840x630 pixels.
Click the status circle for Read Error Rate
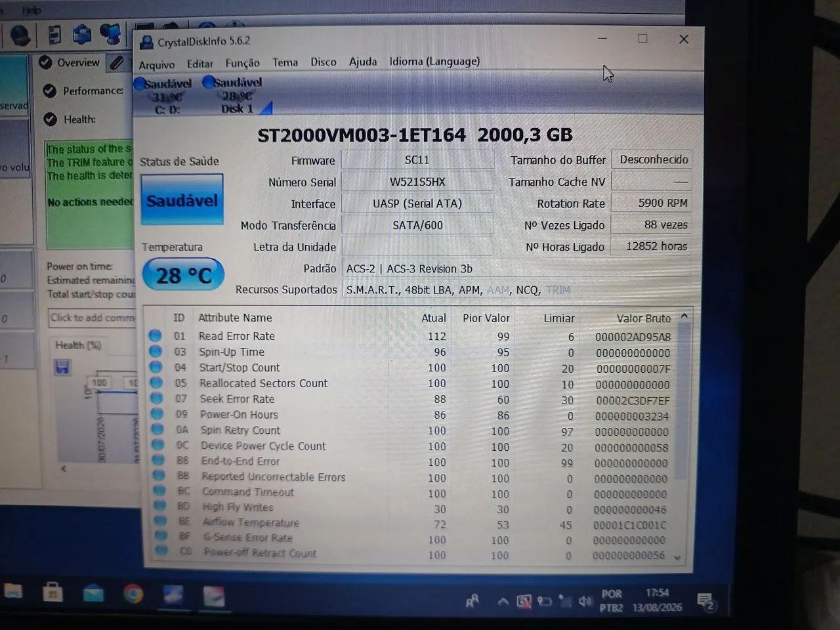[x=156, y=335]
